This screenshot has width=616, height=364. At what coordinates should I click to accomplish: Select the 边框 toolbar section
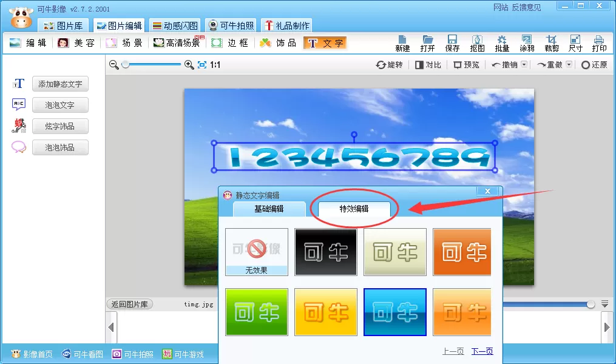tap(230, 43)
